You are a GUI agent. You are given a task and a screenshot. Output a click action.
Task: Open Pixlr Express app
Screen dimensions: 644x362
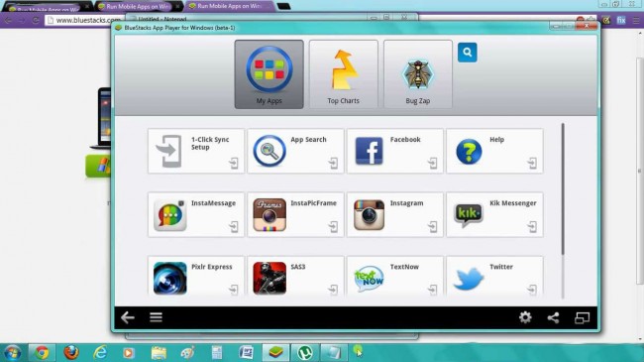(196, 277)
